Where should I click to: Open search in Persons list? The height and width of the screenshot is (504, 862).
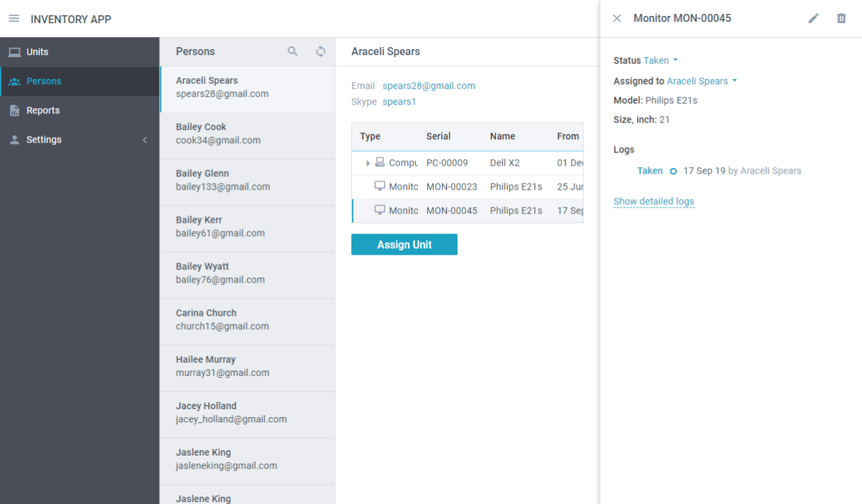(x=292, y=51)
